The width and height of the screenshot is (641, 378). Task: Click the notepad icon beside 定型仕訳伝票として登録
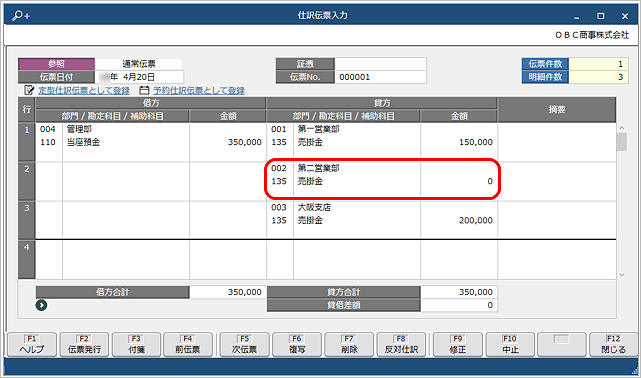click(29, 90)
